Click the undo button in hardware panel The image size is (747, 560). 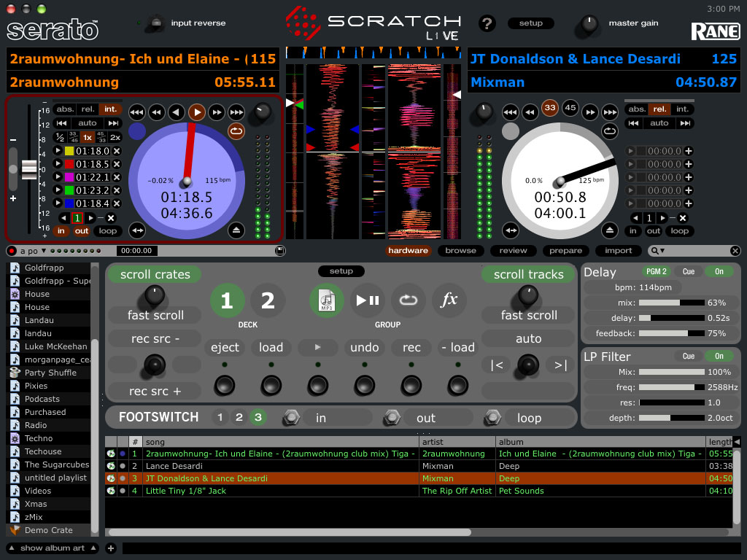coord(364,347)
